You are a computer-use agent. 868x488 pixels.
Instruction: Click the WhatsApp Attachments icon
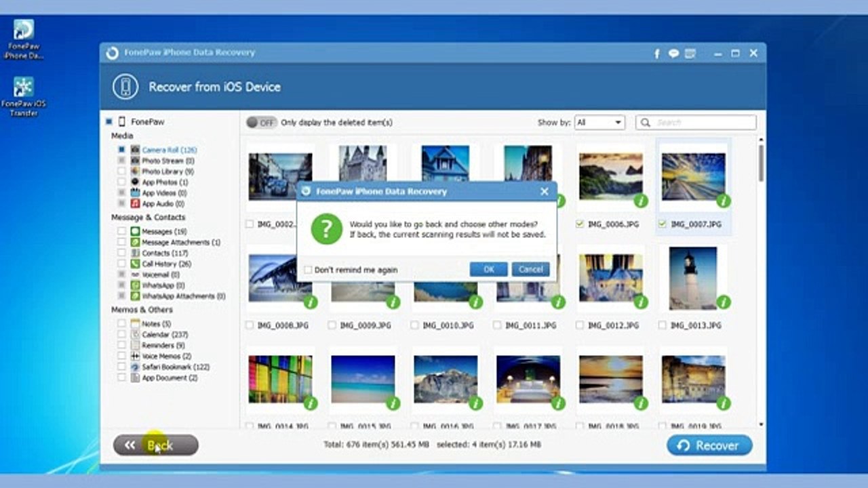pyautogui.click(x=135, y=296)
